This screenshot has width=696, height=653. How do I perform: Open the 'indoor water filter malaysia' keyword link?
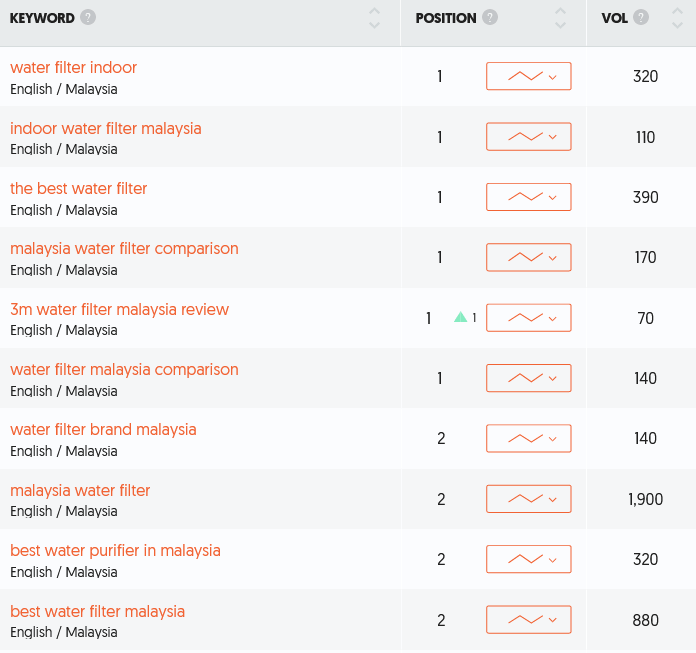tap(106, 128)
